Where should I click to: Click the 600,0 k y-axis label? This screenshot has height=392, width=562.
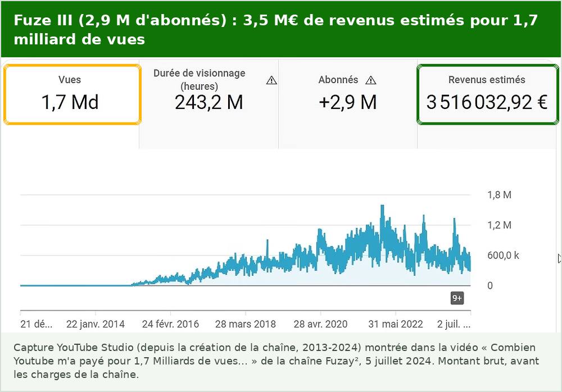tap(503, 255)
